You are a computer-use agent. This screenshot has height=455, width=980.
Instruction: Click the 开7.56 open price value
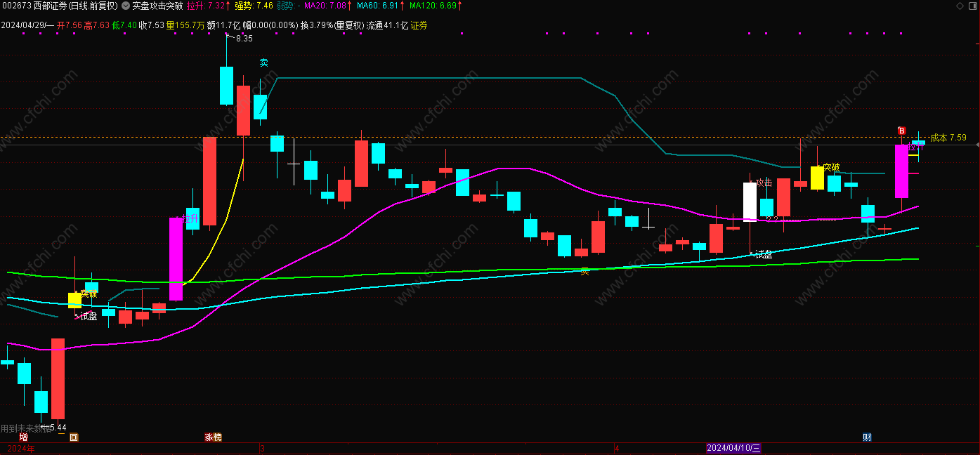pyautogui.click(x=69, y=25)
